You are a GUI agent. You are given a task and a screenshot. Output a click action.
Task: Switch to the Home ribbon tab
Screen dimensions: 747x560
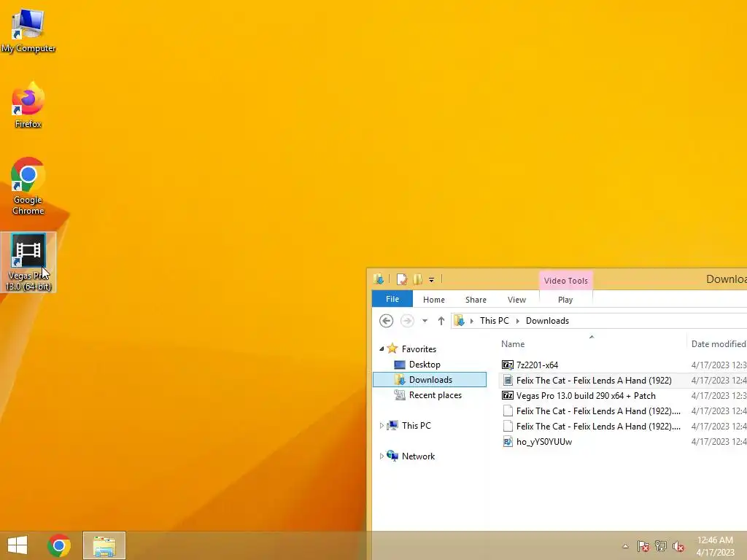pyautogui.click(x=434, y=300)
